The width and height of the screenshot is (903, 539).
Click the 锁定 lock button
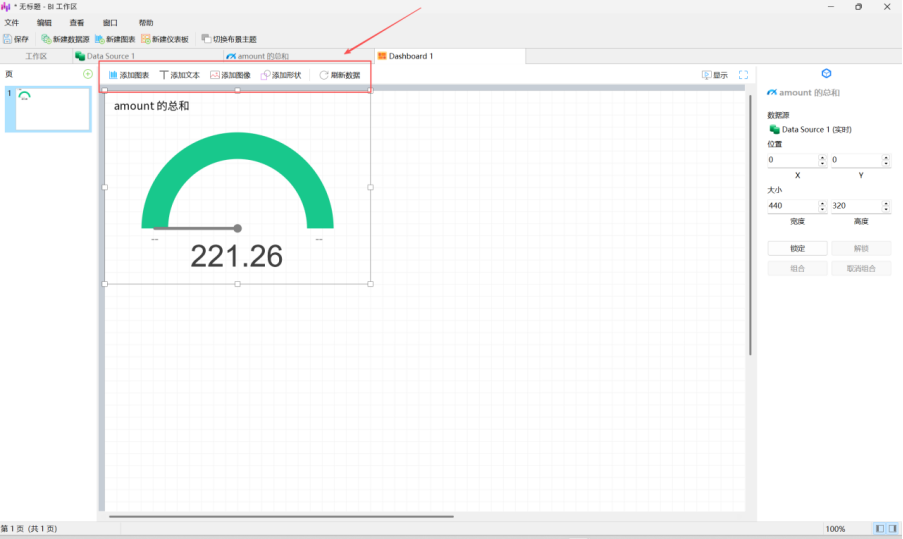(x=797, y=248)
